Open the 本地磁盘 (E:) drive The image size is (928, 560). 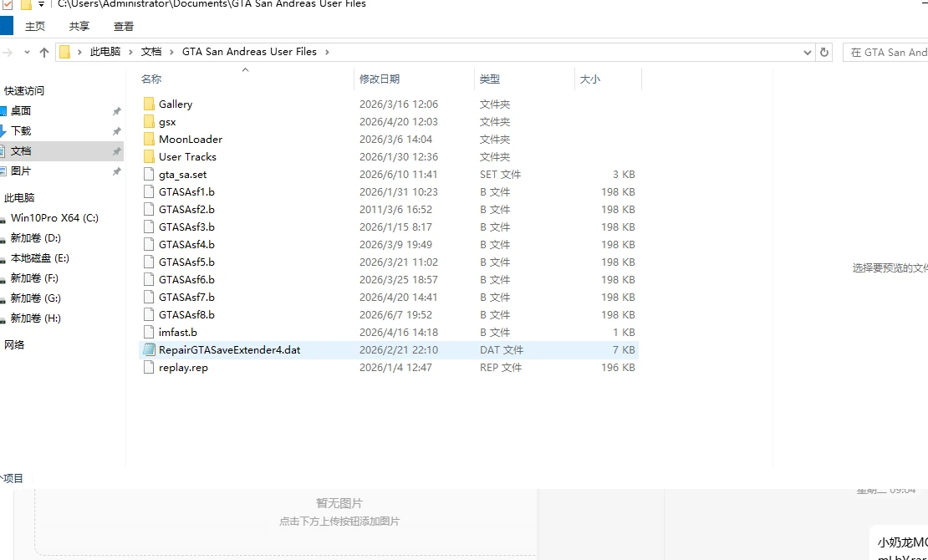(x=39, y=258)
